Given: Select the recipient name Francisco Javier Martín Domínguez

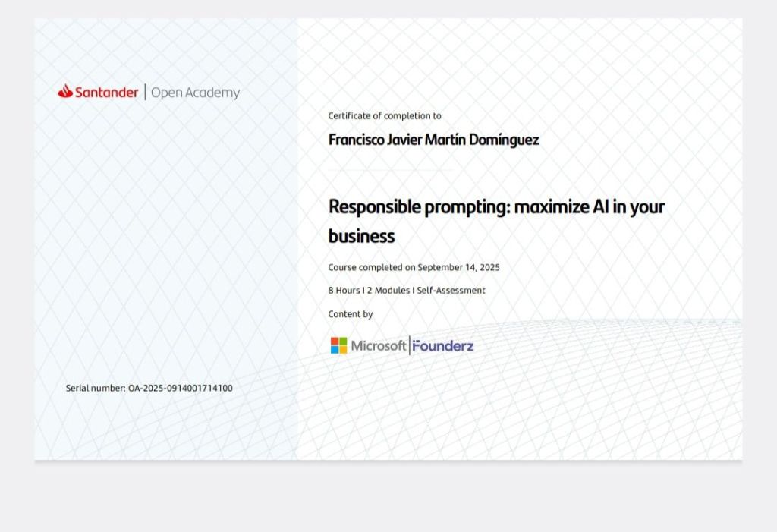Looking at the screenshot, I should point(433,140).
